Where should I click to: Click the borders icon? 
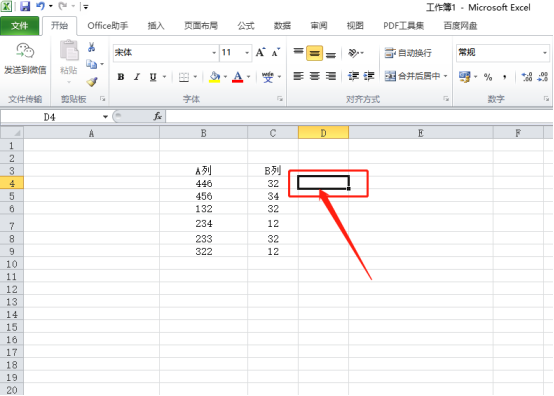click(x=184, y=77)
